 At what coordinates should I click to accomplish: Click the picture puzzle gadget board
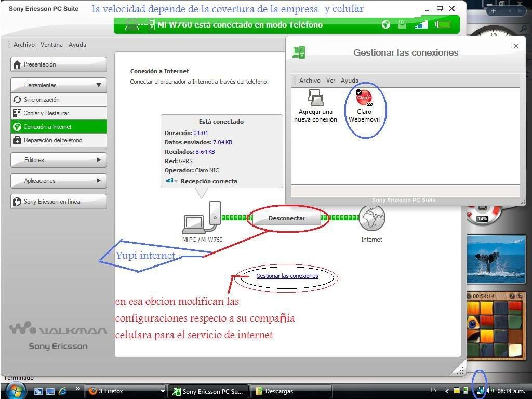tap(495, 329)
